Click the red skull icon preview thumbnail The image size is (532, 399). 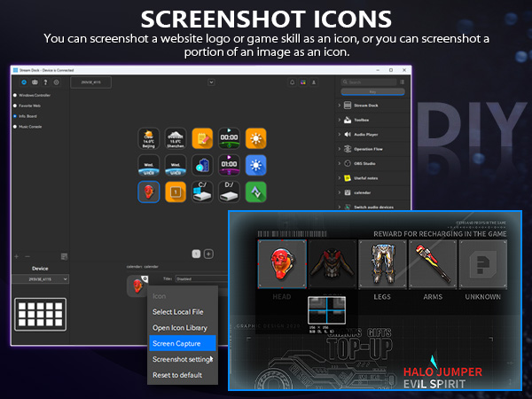pyautogui.click(x=137, y=286)
